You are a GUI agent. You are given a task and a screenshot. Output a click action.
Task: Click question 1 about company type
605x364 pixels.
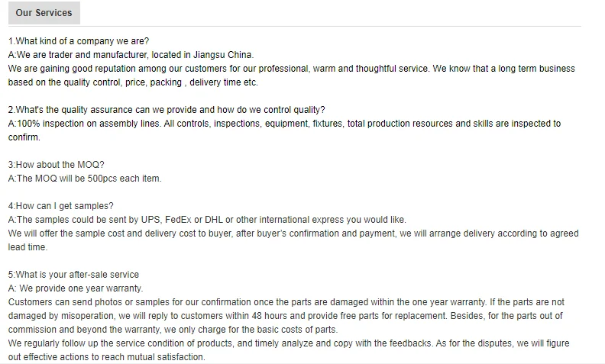[79, 41]
